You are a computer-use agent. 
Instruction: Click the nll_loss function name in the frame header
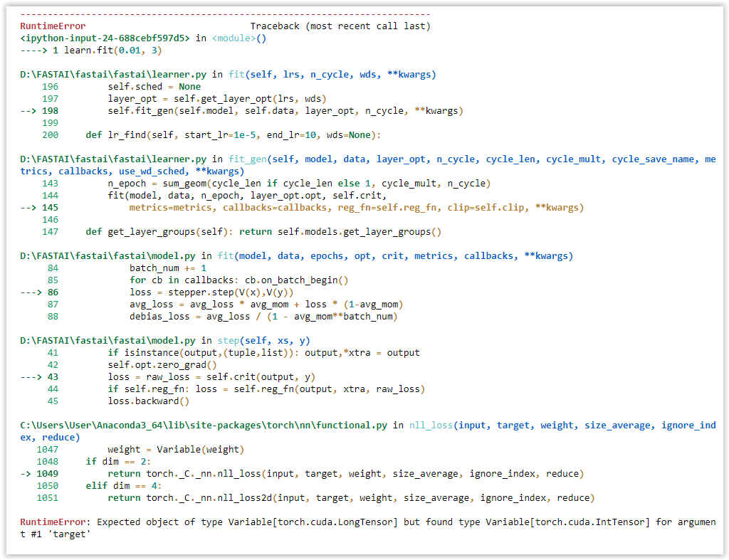[x=429, y=425]
